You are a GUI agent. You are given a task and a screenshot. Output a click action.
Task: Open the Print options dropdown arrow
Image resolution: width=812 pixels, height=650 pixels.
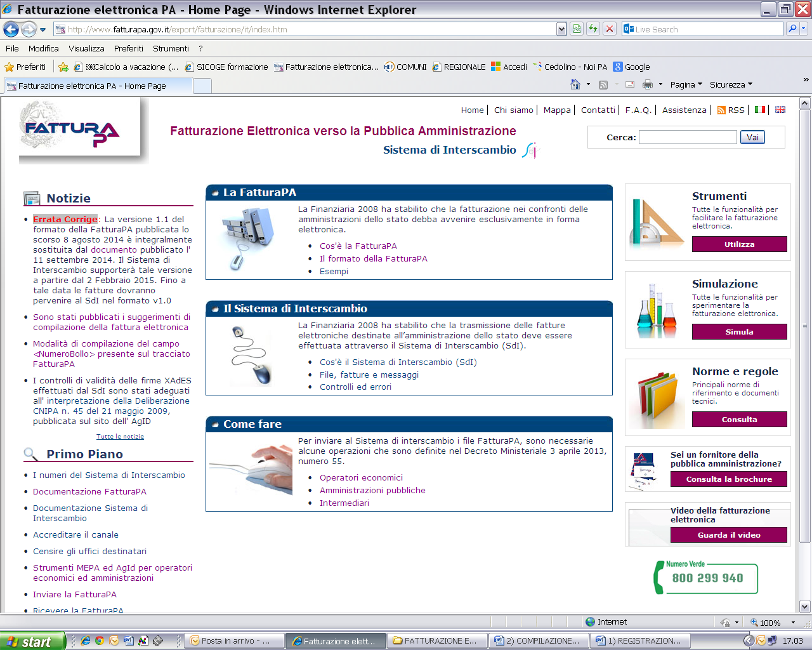pos(660,84)
